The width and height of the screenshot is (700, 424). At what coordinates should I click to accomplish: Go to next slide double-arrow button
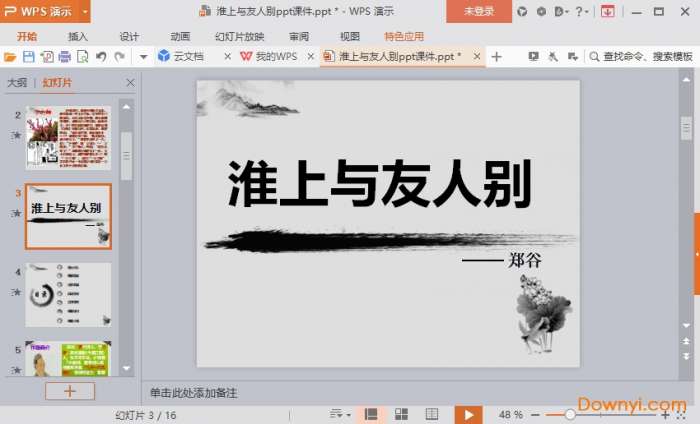point(686,356)
